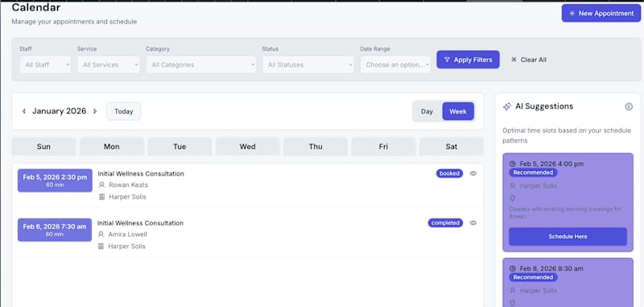Open the All Categories dropdown
644x307 pixels.
(201, 64)
